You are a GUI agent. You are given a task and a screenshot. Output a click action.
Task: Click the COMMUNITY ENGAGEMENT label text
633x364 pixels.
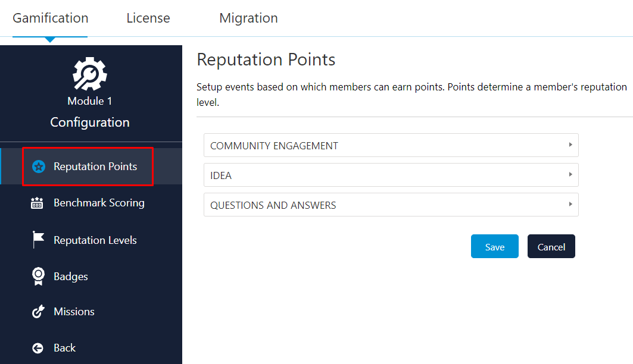(274, 146)
